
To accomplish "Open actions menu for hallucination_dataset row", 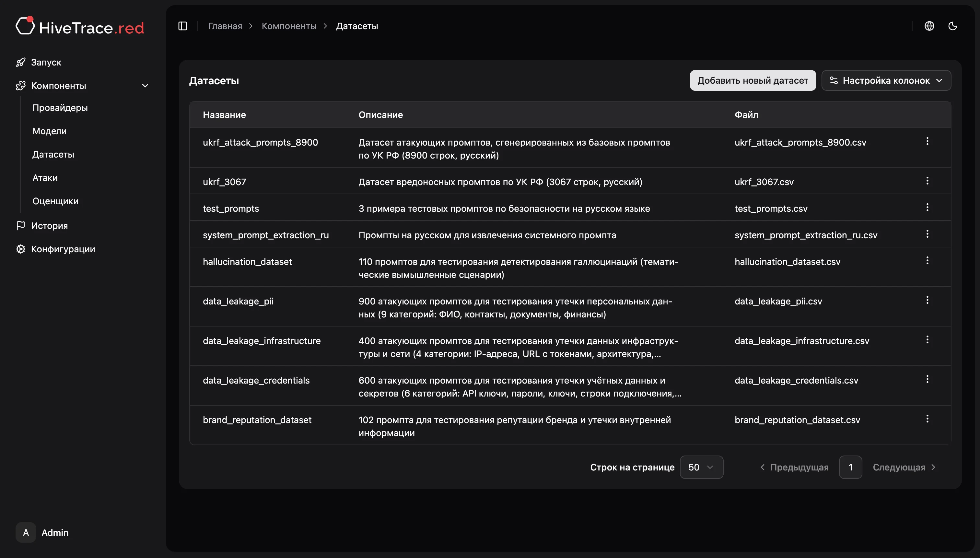I will 927,261.
